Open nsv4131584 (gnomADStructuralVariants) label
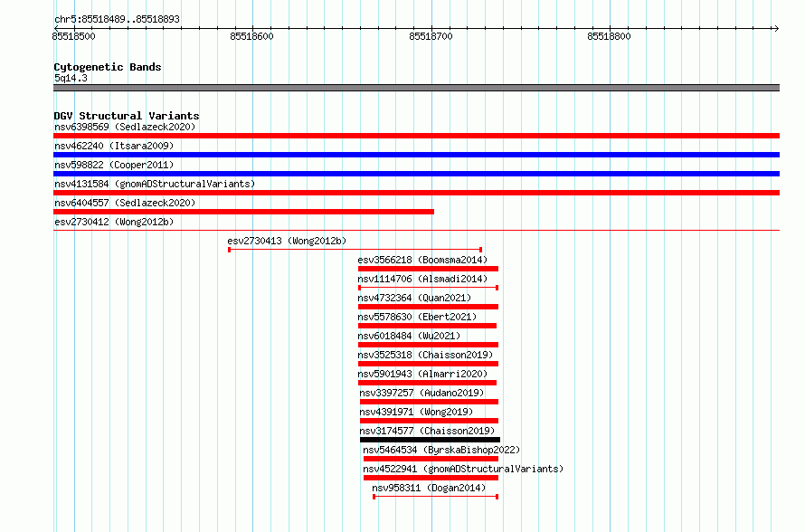The height and width of the screenshot is (532, 805). (x=155, y=184)
